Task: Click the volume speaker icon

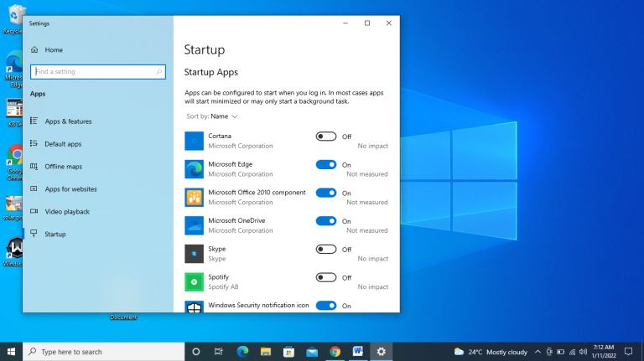Action: (x=584, y=352)
